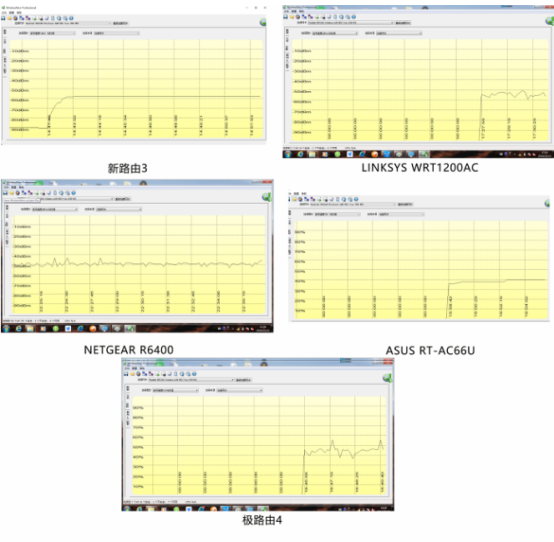Click the green globe logo in 新路由3 window
The image size is (554, 542).
coord(263,22)
